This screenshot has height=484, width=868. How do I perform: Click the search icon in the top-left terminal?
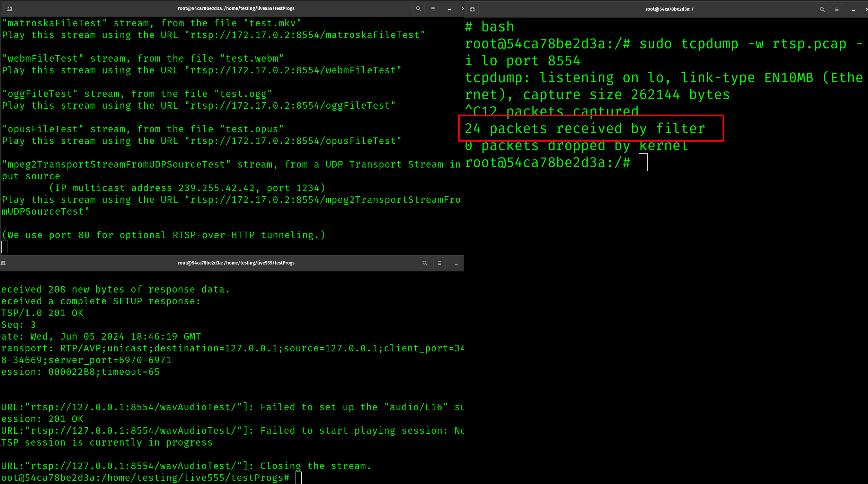tap(418, 9)
